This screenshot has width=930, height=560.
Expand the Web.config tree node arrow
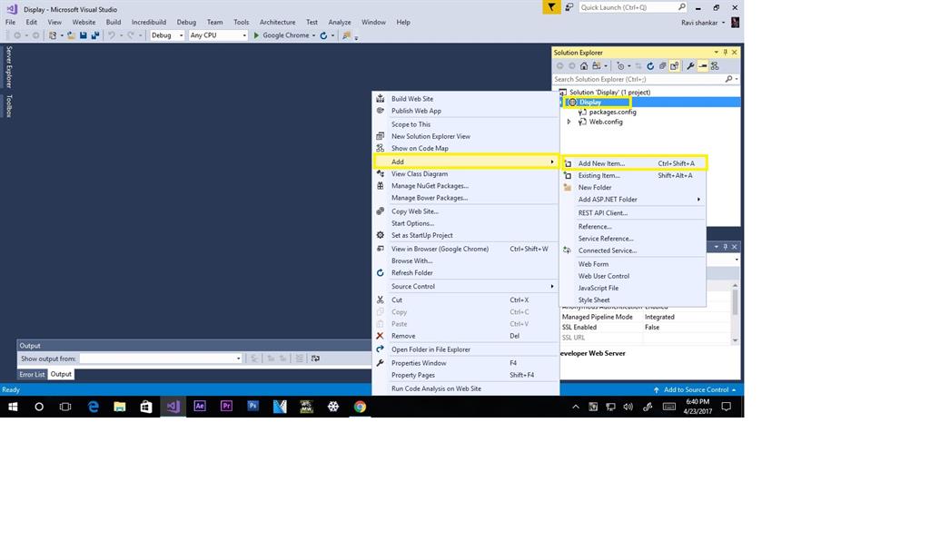569,122
